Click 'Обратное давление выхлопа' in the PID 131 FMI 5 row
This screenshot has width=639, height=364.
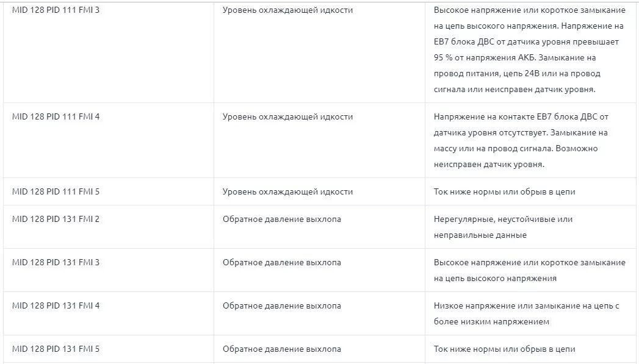(281, 349)
